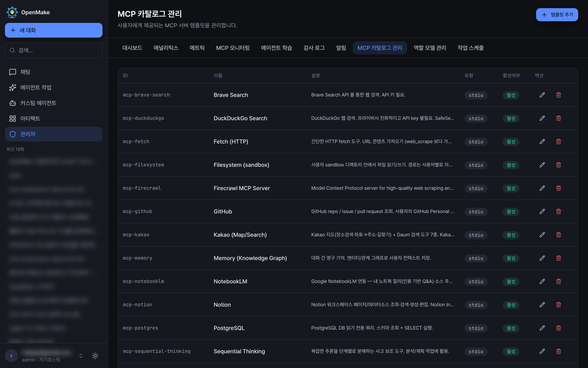Open the 역할 모델 관리 tab
The width and height of the screenshot is (588, 368).
[430, 48]
